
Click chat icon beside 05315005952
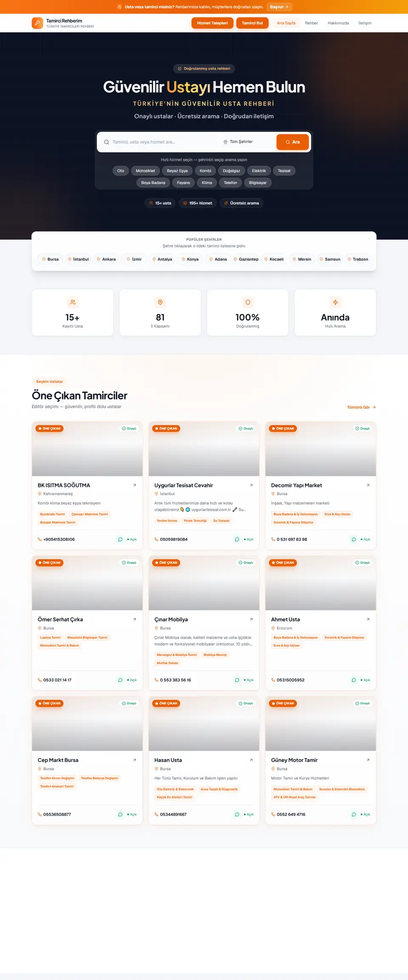click(354, 680)
